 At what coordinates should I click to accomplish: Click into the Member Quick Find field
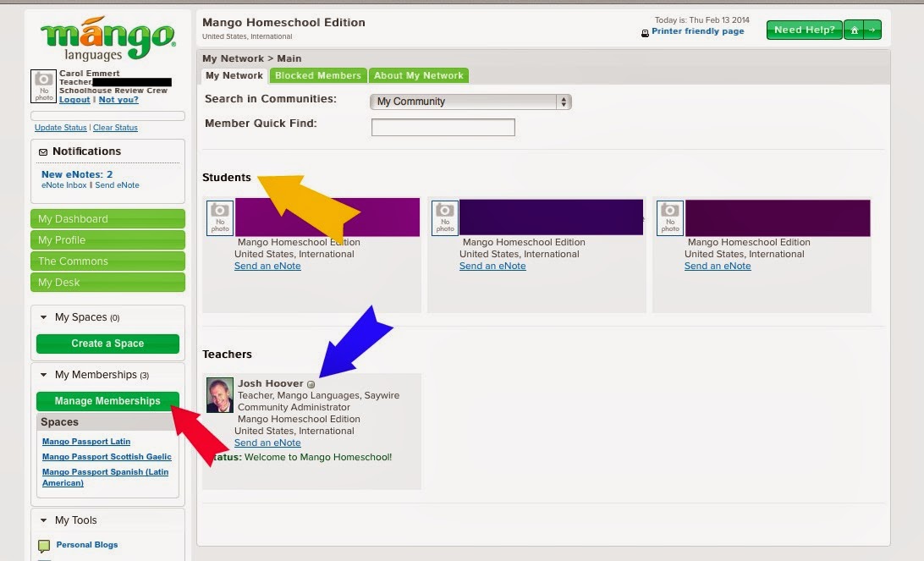(x=443, y=127)
